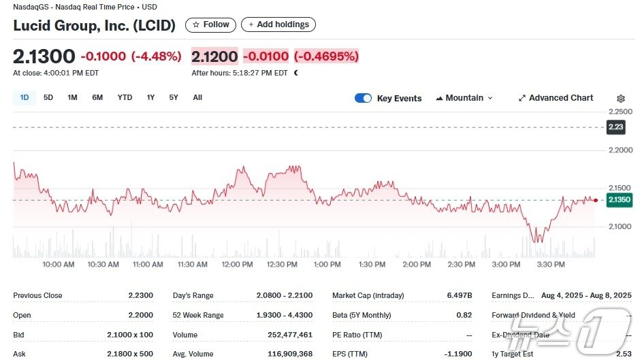640x364 pixels.
Task: Click the Mountain chart type icon
Action: pyautogui.click(x=439, y=98)
